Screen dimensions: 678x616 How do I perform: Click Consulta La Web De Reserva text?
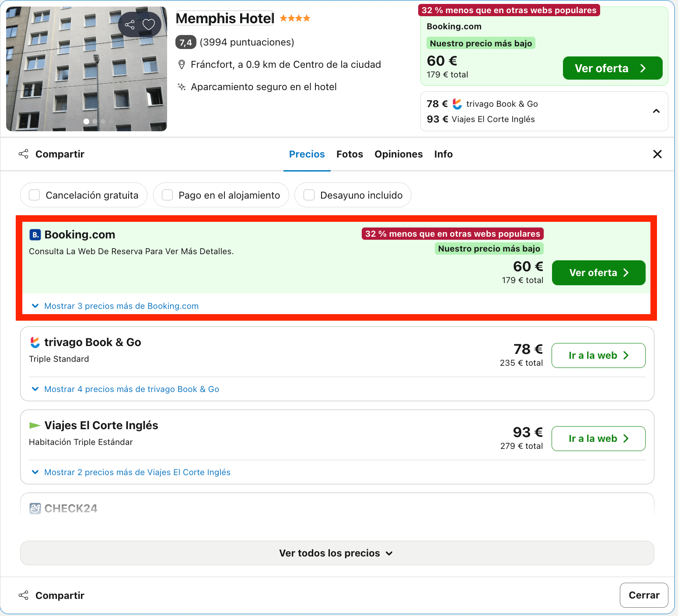[x=131, y=252]
